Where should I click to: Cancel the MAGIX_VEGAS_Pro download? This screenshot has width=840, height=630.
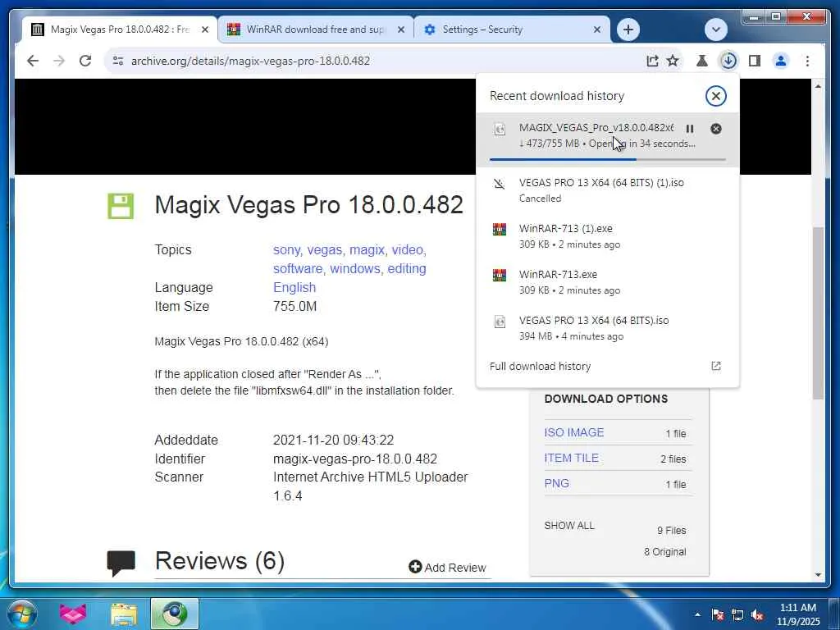point(715,129)
